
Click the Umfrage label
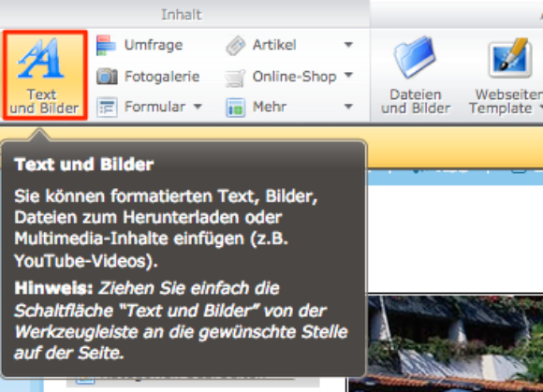(x=154, y=45)
